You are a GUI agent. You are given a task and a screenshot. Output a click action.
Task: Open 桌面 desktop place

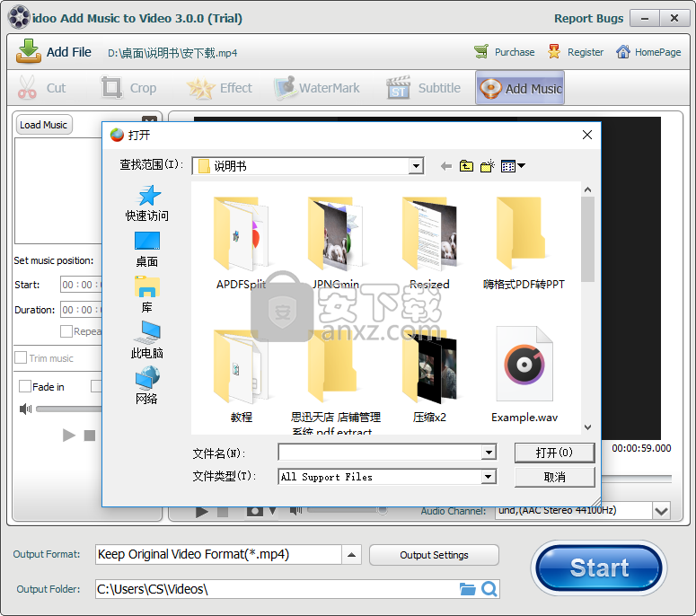click(147, 250)
